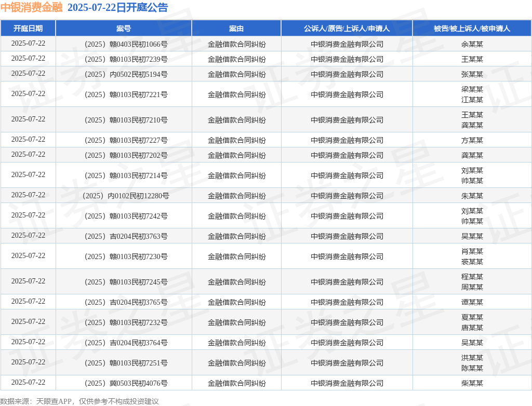
Task: Click the 公诉人/原告/上诉人/申请人 column header
Action: point(347,29)
